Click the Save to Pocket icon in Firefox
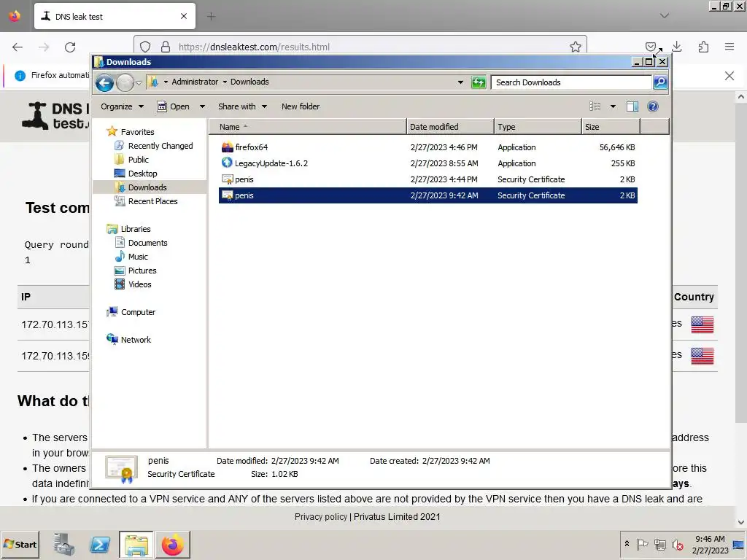747x560 pixels. tap(650, 47)
